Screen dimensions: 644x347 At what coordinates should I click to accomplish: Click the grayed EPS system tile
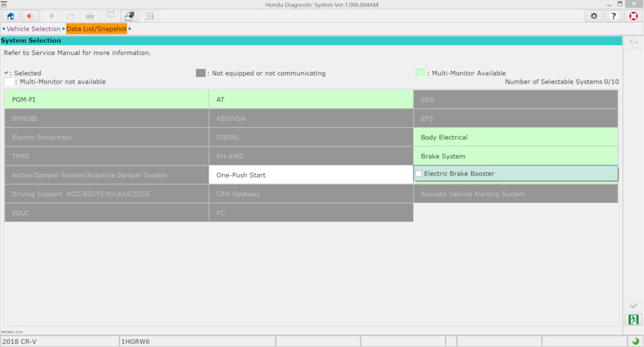point(515,119)
